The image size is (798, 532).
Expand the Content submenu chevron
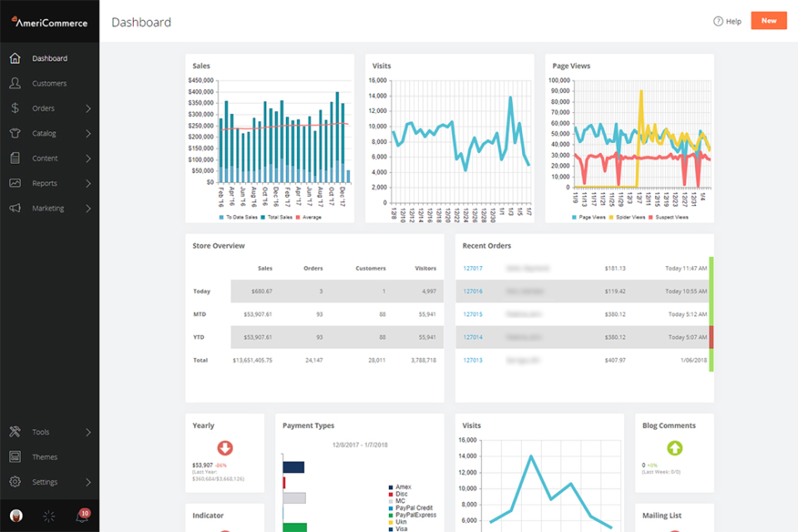pyautogui.click(x=88, y=158)
